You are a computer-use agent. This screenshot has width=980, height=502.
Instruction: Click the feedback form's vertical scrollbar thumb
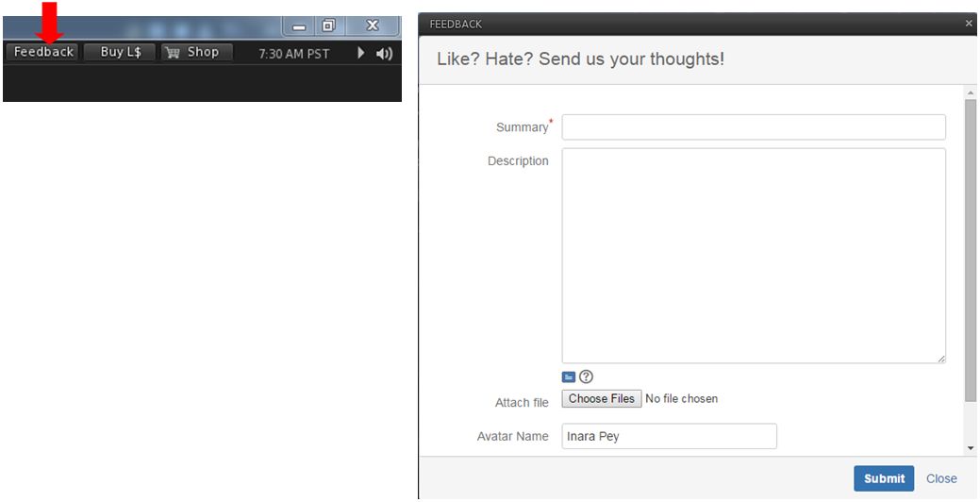pyautogui.click(x=971, y=250)
